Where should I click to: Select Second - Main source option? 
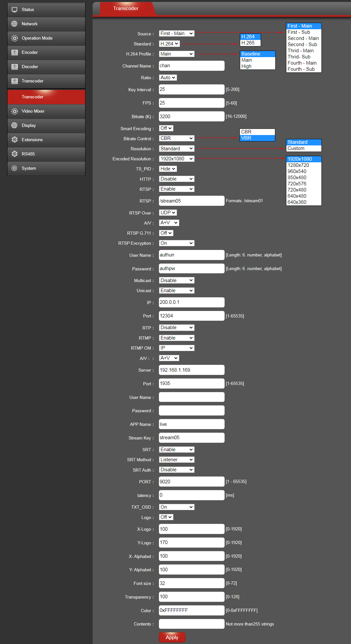(x=304, y=38)
